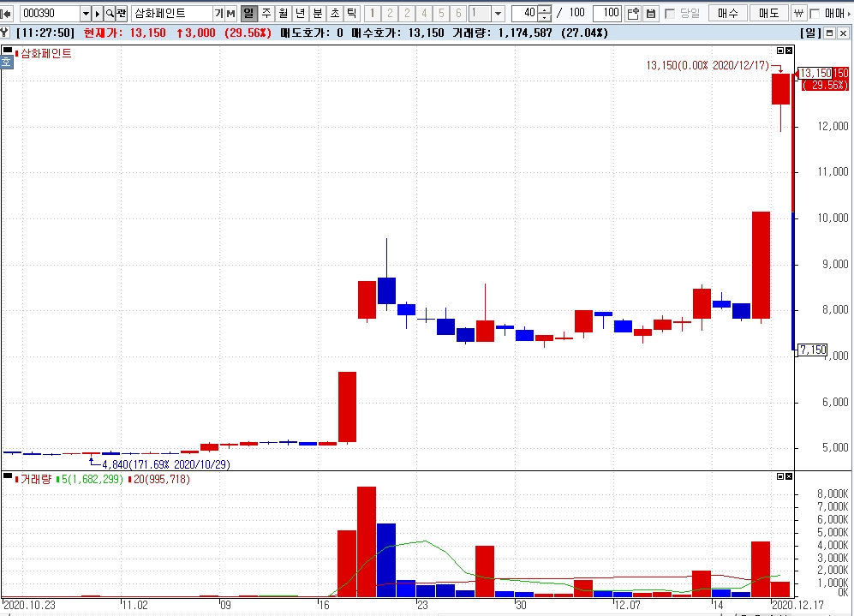Click the 매수호가: 13,150 text

397,33
